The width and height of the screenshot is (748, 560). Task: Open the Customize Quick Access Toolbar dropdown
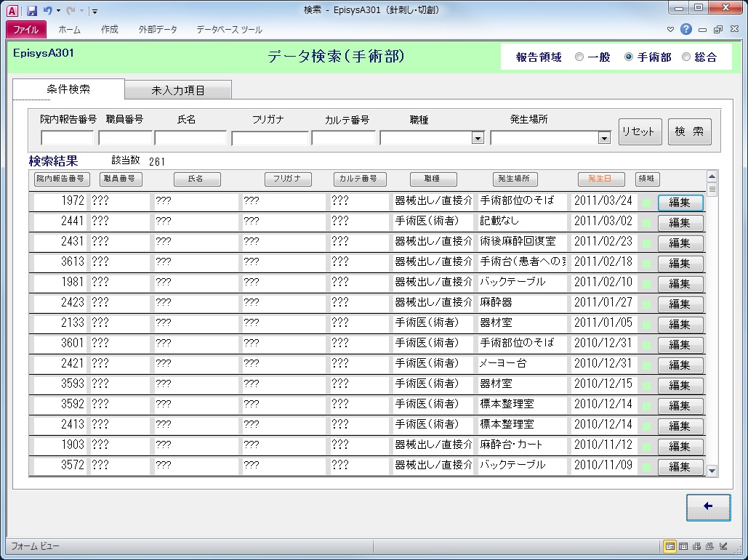(x=95, y=12)
